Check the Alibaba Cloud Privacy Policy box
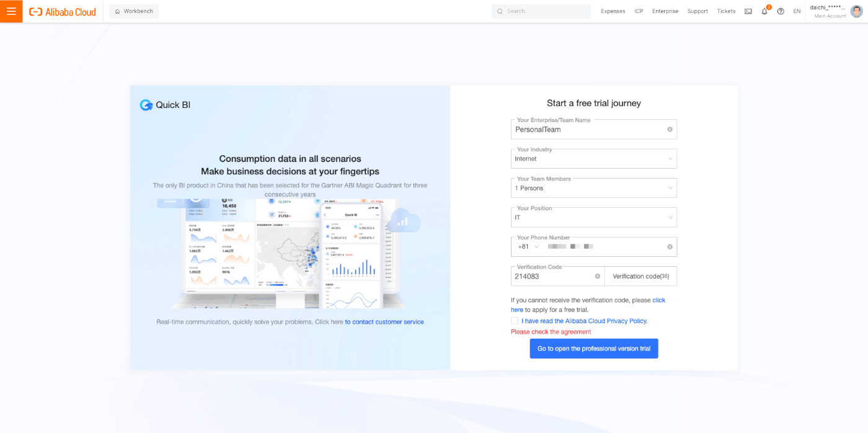Viewport: 868px width, 433px height. 515,321
